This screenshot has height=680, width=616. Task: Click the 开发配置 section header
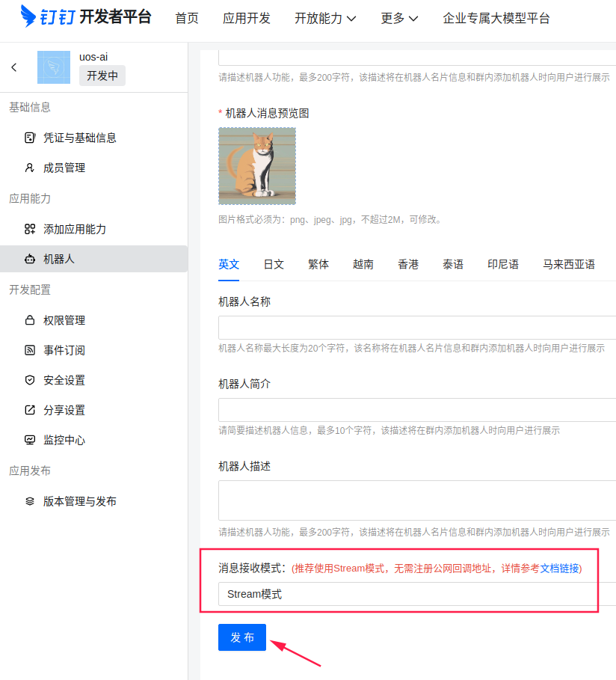[x=30, y=290]
